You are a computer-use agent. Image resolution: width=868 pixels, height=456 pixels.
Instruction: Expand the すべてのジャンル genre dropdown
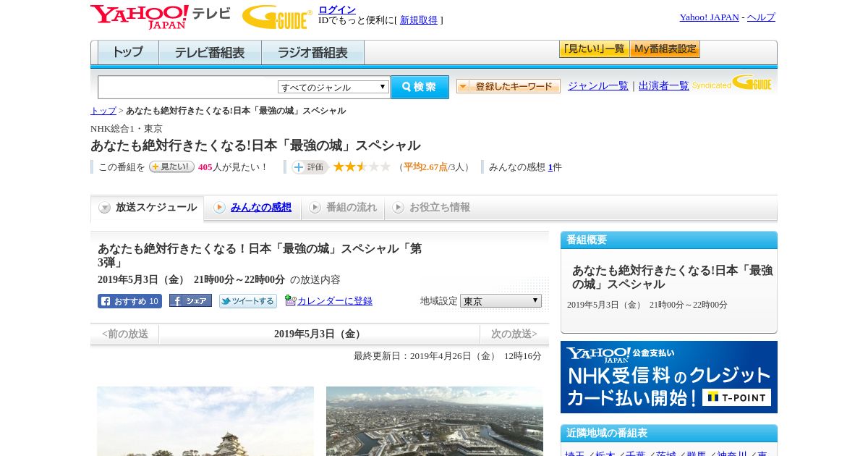(333, 87)
